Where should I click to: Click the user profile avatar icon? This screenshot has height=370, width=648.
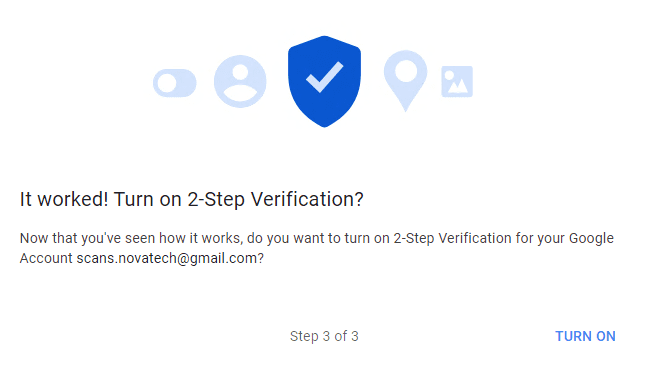coord(240,81)
